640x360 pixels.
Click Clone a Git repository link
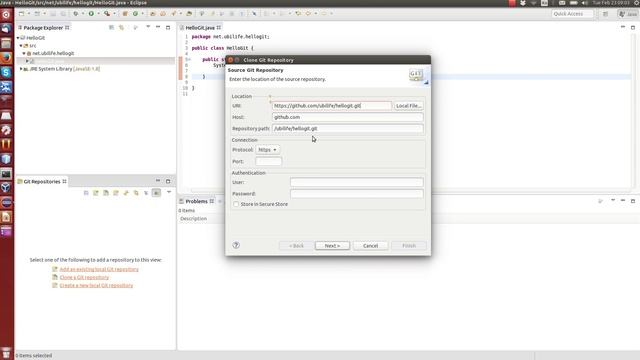point(84,278)
